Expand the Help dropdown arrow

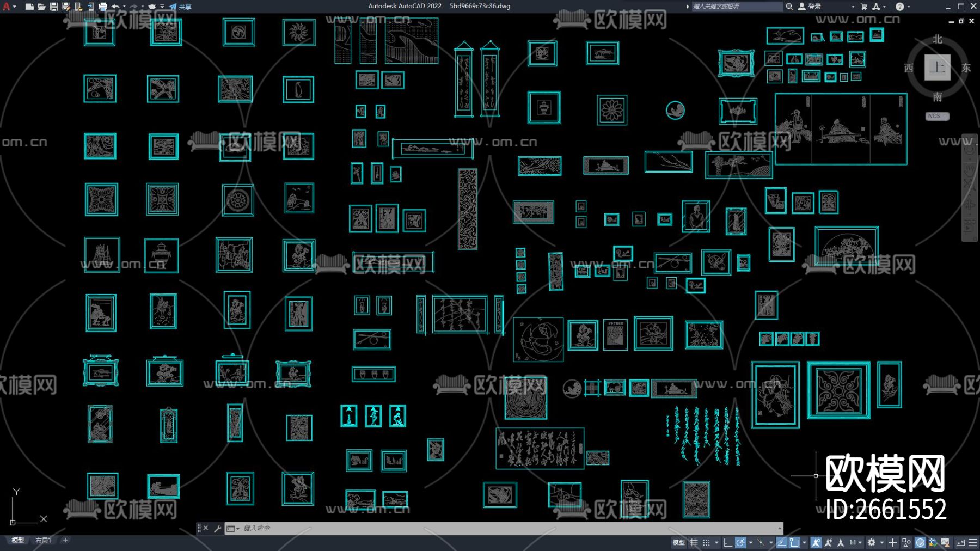909,7
